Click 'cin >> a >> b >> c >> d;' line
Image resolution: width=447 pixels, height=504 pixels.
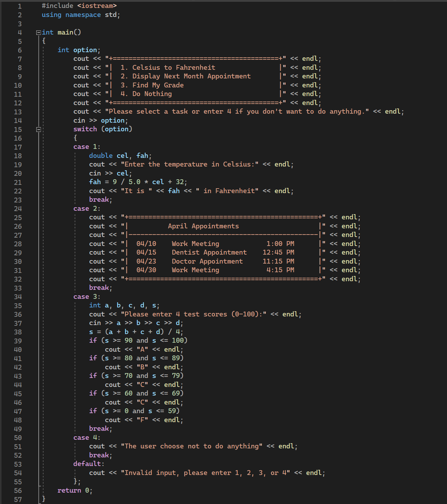pyautogui.click(x=136, y=323)
